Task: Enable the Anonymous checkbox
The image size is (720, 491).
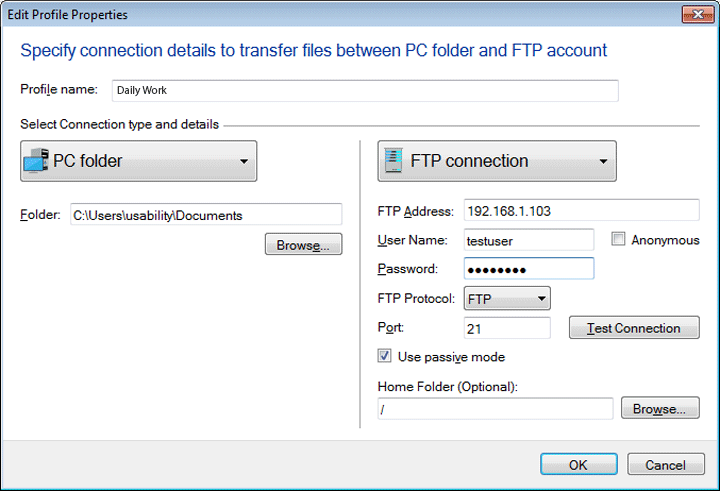Action: pyautogui.click(x=619, y=240)
